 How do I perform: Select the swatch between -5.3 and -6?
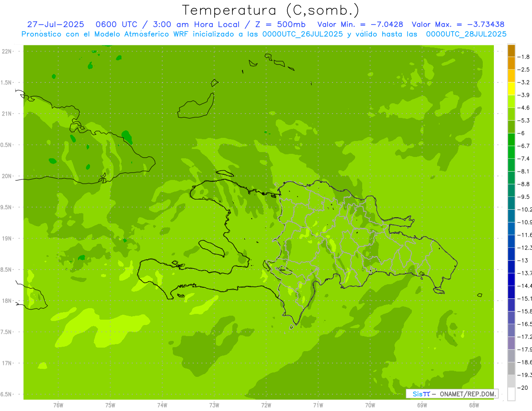click(x=511, y=127)
